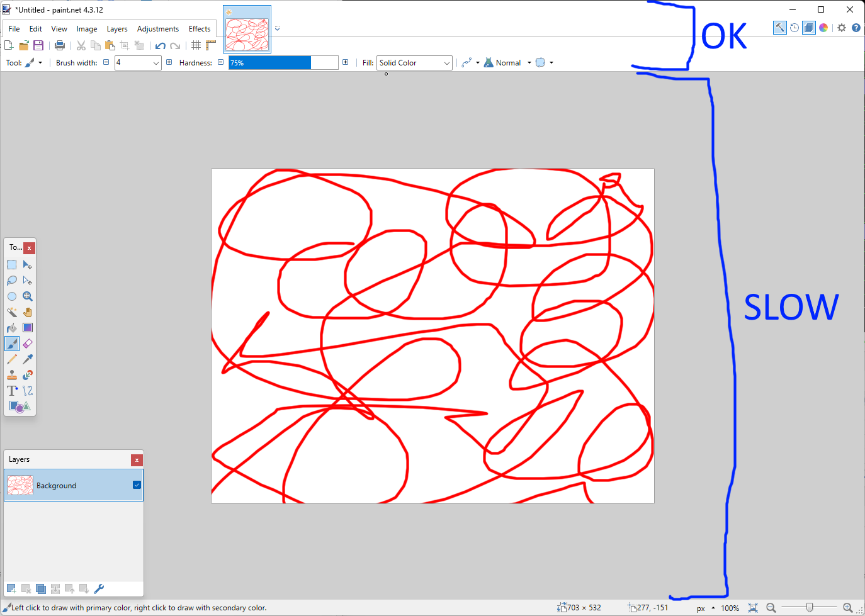Select the Line/Curve tool
The height and width of the screenshot is (616, 865).
pyautogui.click(x=28, y=391)
